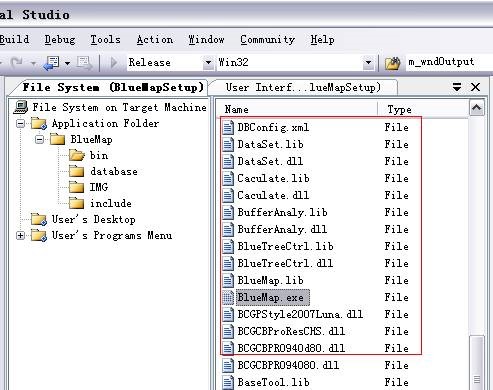Select the DBConfig.xml file icon
This screenshot has width=493, height=390.
point(228,128)
